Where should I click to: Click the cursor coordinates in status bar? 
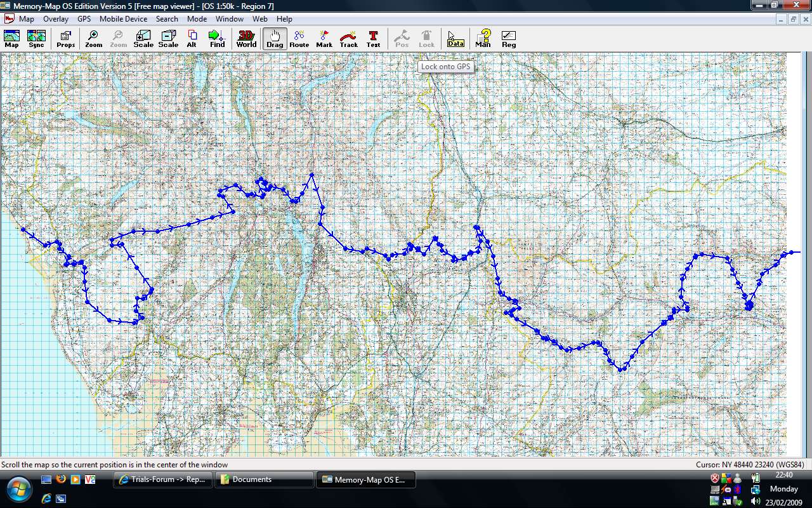(x=750, y=465)
